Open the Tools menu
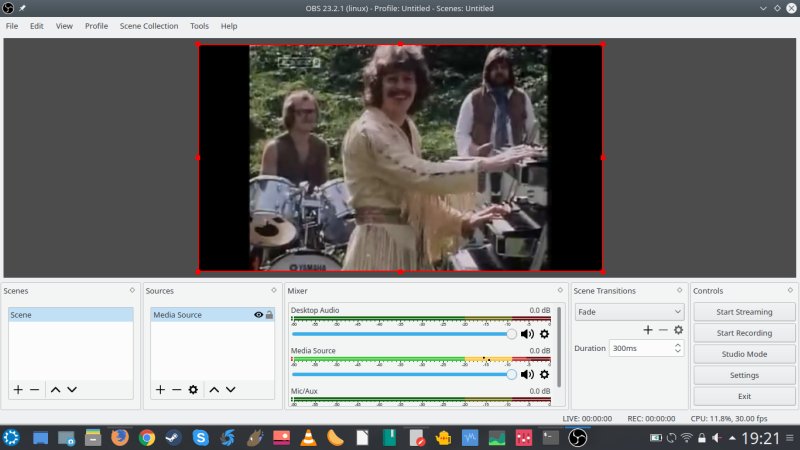This screenshot has width=800, height=450. [199, 26]
